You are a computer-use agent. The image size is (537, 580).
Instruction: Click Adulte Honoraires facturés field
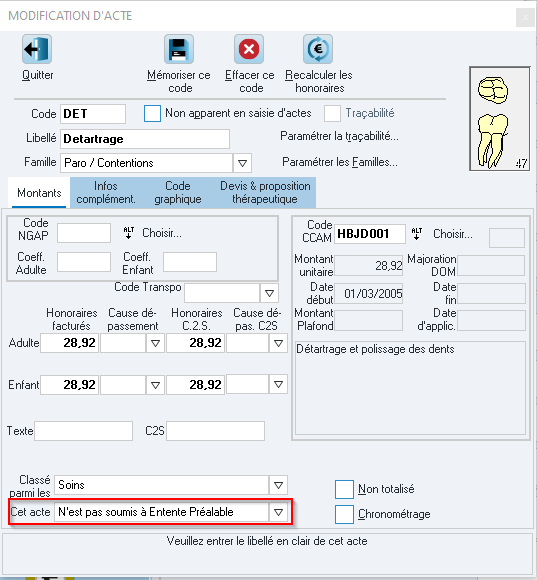(70, 343)
